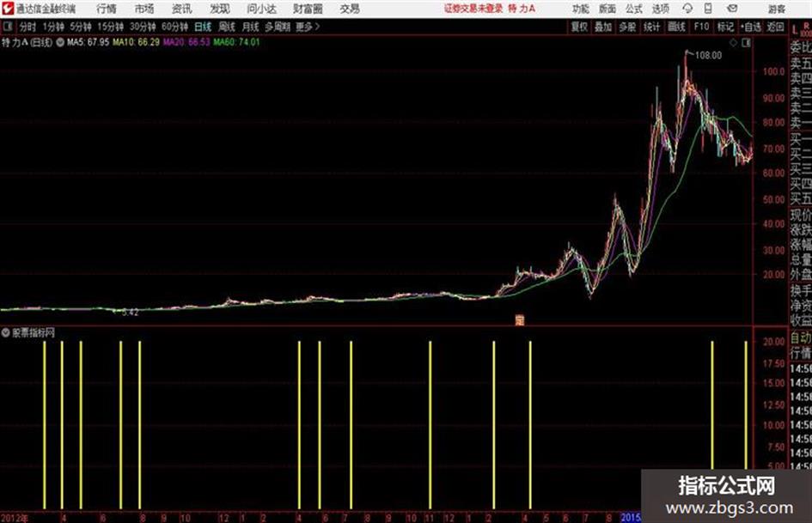Click the 自动 label in right sidebar
The height and width of the screenshot is (523, 812).
pyautogui.click(x=801, y=338)
